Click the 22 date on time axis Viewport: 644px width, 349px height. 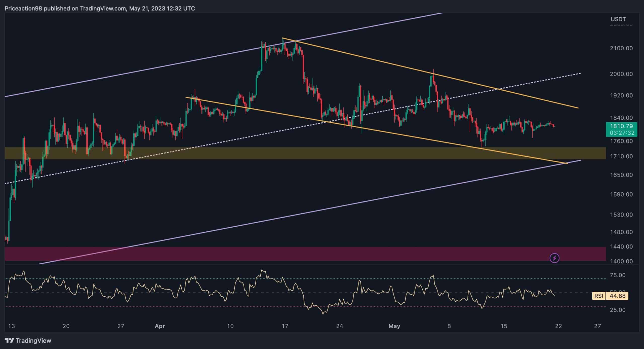point(558,326)
